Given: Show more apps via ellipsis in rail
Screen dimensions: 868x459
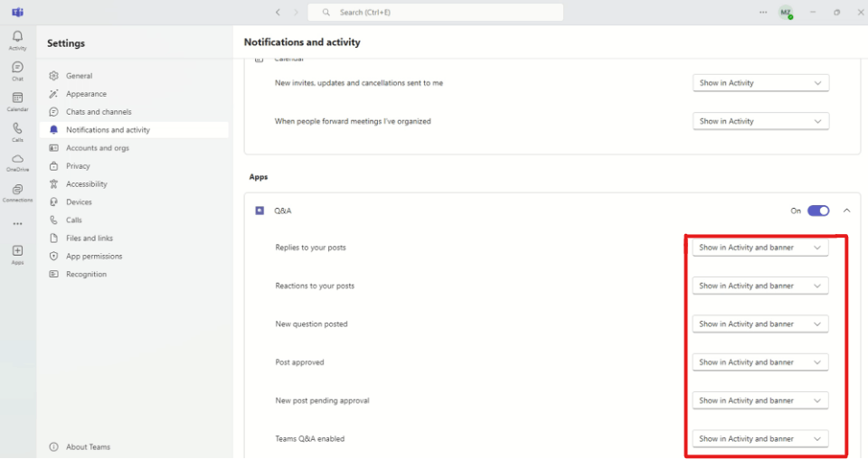Looking at the screenshot, I should [18, 224].
